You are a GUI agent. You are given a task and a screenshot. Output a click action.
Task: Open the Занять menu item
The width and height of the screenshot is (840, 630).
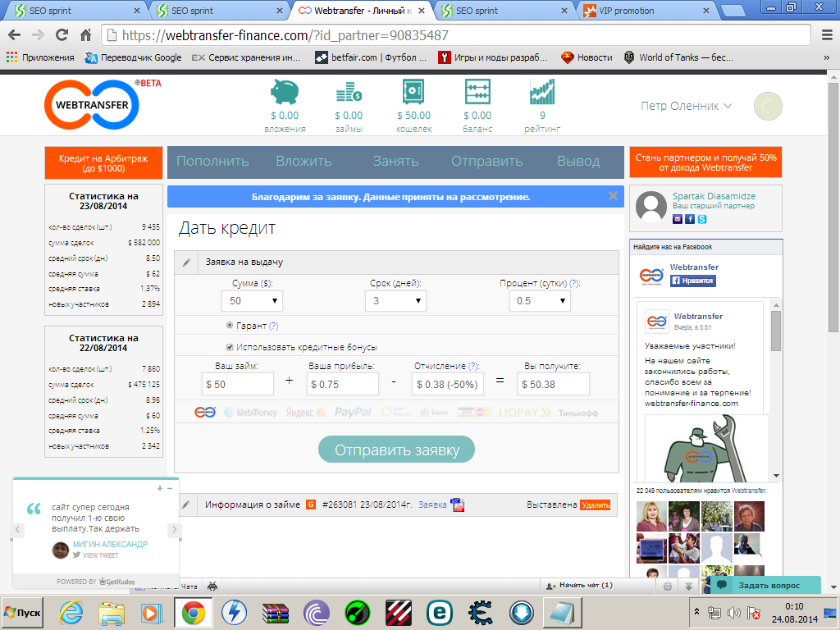point(395,162)
